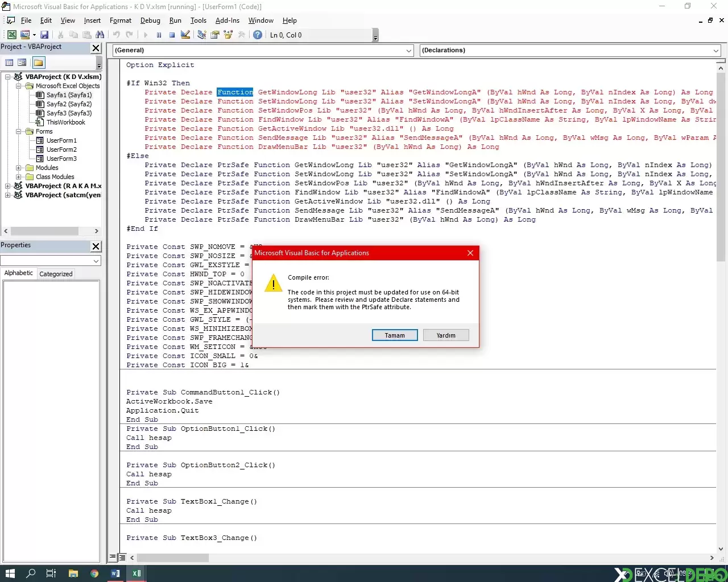Click the Undo arrow icon
Image resolution: width=728 pixels, height=582 pixels.
point(116,35)
